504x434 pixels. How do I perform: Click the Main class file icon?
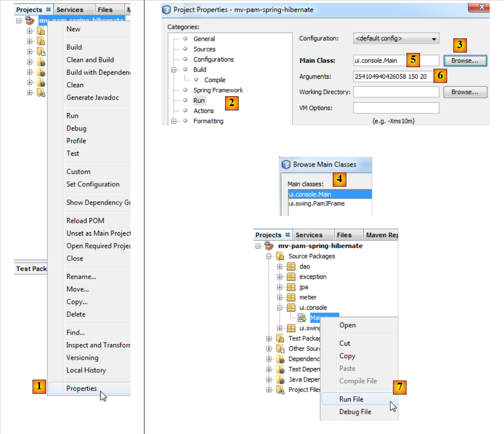(x=302, y=318)
